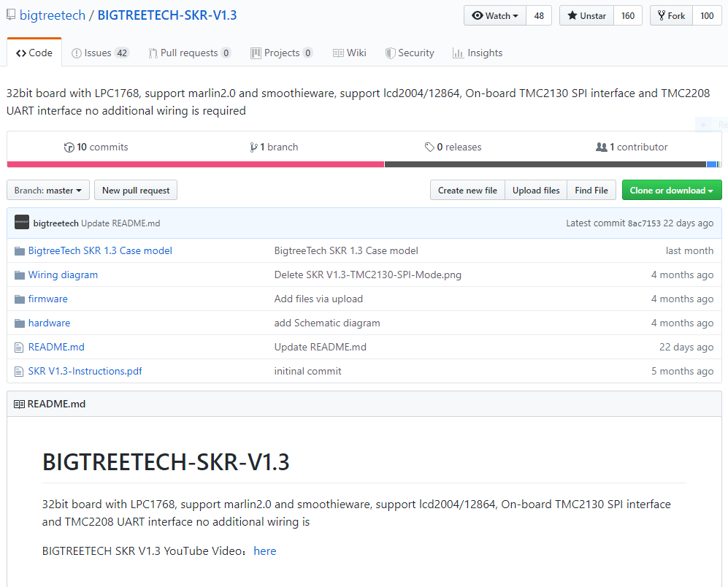Click the releases tag icon
The height and width of the screenshot is (587, 728).
[x=429, y=147]
